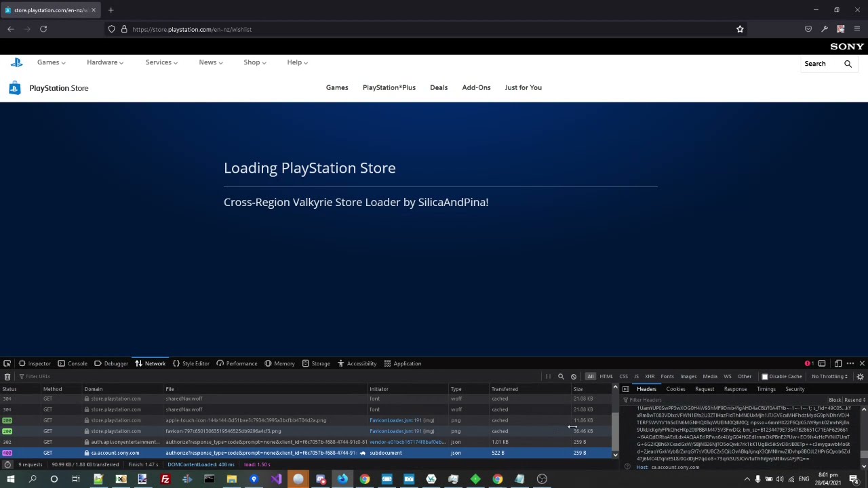Filter requests by CSS
Viewport: 868px width, 488px height.
point(623,376)
